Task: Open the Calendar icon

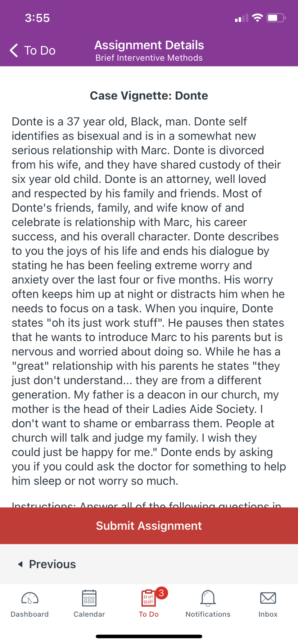Action: pyautogui.click(x=89, y=598)
